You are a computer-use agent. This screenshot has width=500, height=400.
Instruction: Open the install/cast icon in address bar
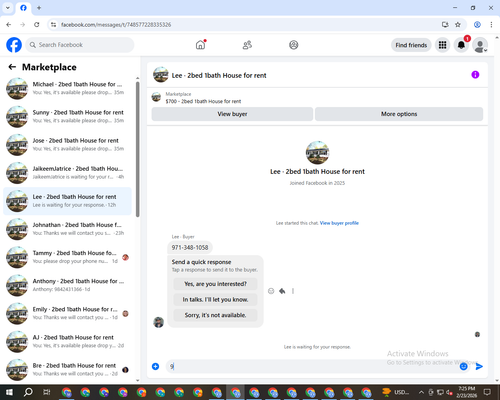pos(445,25)
